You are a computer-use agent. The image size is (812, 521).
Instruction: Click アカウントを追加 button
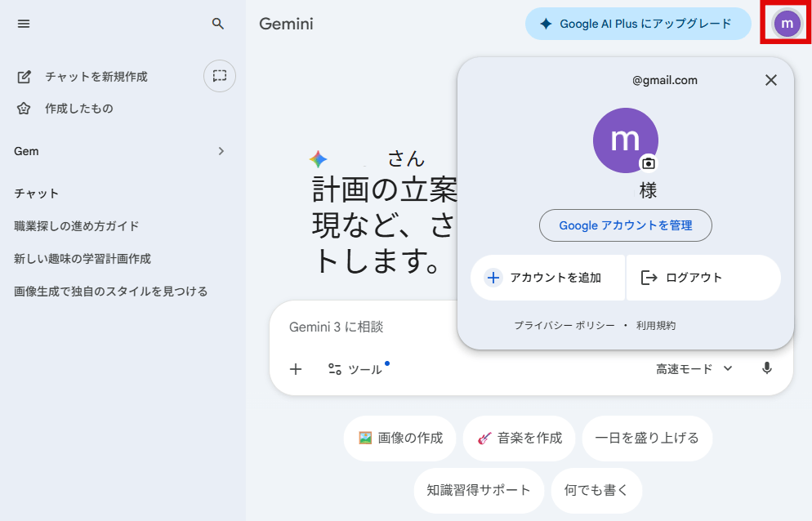pyautogui.click(x=547, y=278)
